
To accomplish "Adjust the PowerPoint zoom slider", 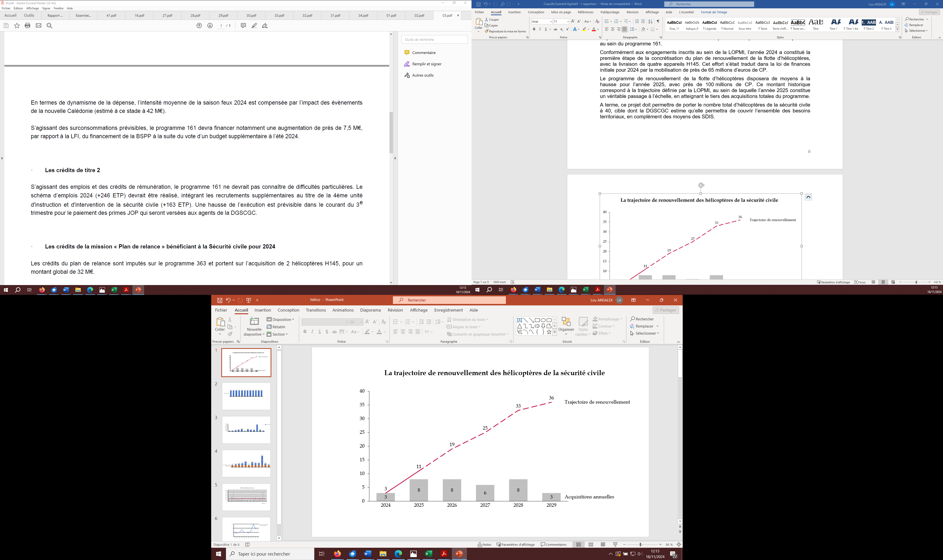I will 640,545.
